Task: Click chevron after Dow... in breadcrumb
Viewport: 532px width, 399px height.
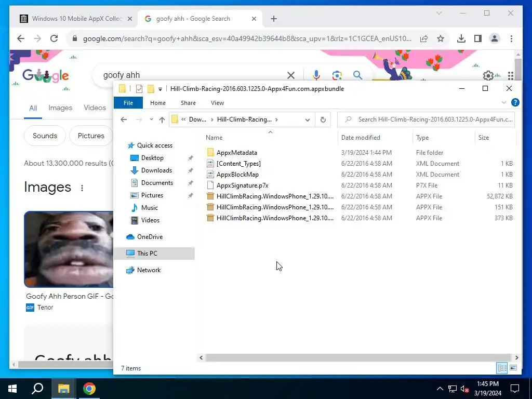Action: (x=212, y=119)
